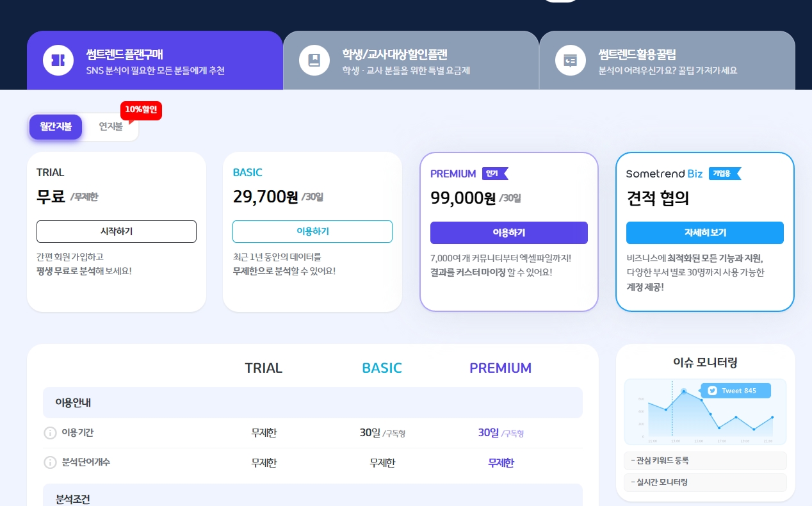Image resolution: width=812 pixels, height=506 pixels.
Task: Click 실시간 모니터링 item
Action: [x=705, y=482]
